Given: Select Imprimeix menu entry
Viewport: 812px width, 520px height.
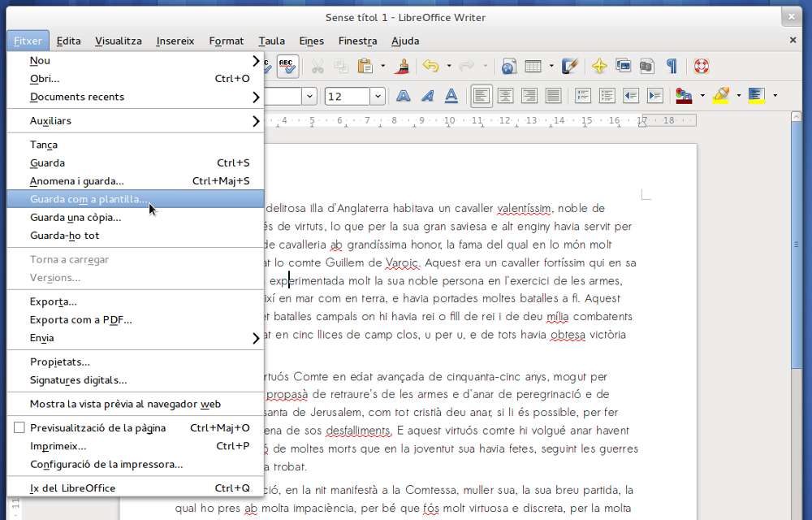Looking at the screenshot, I should point(136,446).
